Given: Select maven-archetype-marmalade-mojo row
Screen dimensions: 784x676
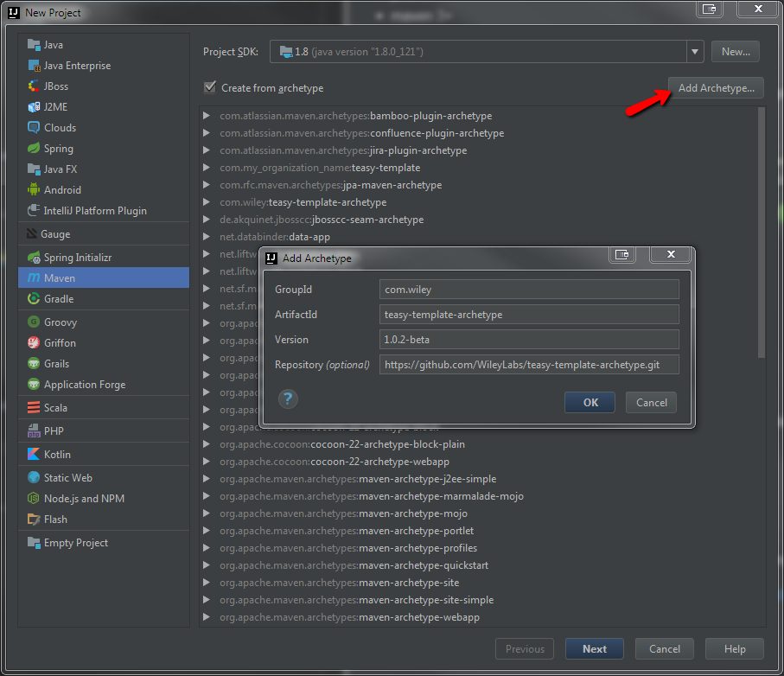Looking at the screenshot, I should (x=479, y=496).
